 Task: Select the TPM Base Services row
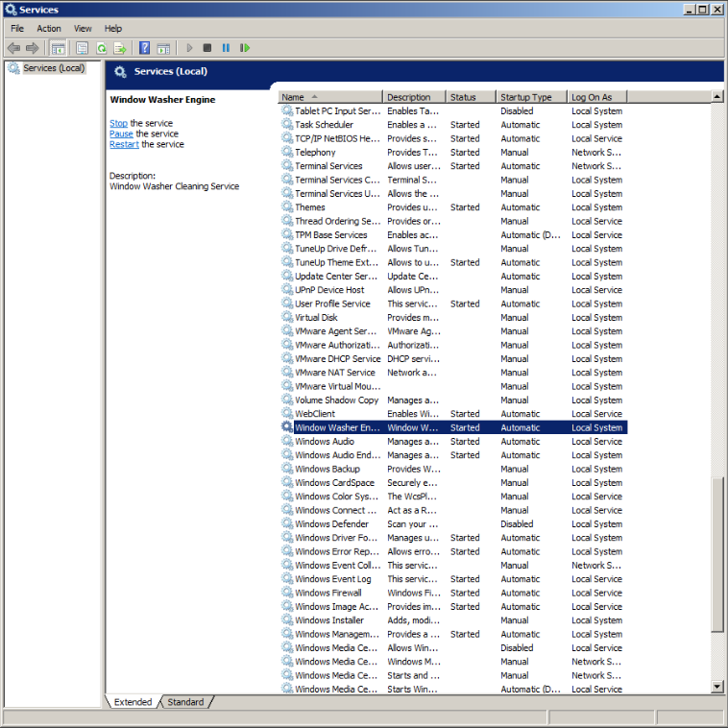[x=453, y=235]
